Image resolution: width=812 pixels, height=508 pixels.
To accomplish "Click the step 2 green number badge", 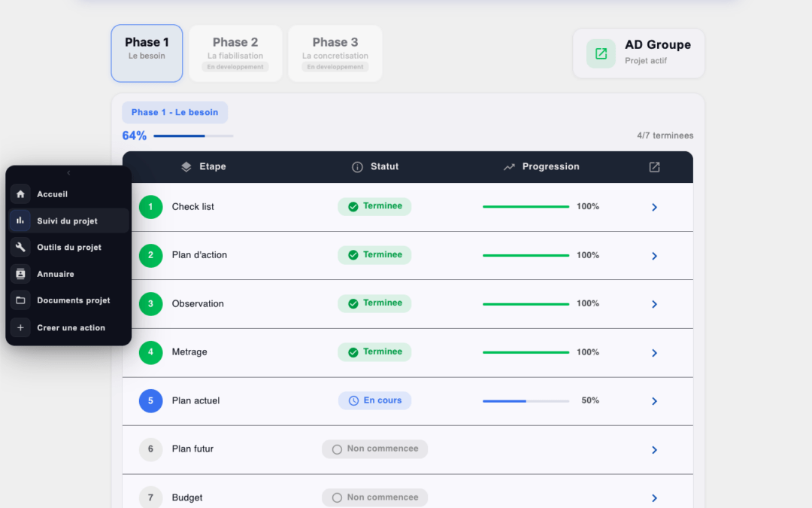I will coord(150,255).
